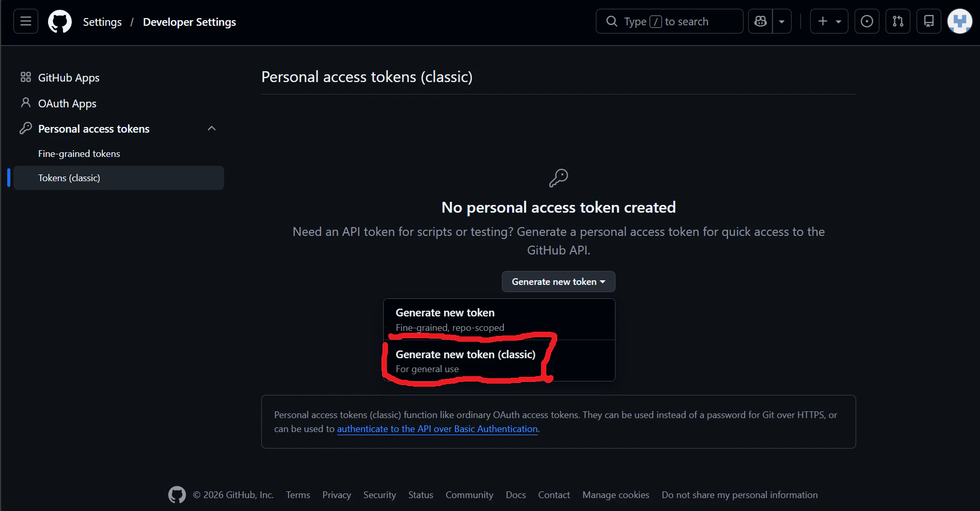Open GitHub Apps in sidebar
Image resolution: width=980 pixels, height=511 pixels.
(x=119, y=77)
